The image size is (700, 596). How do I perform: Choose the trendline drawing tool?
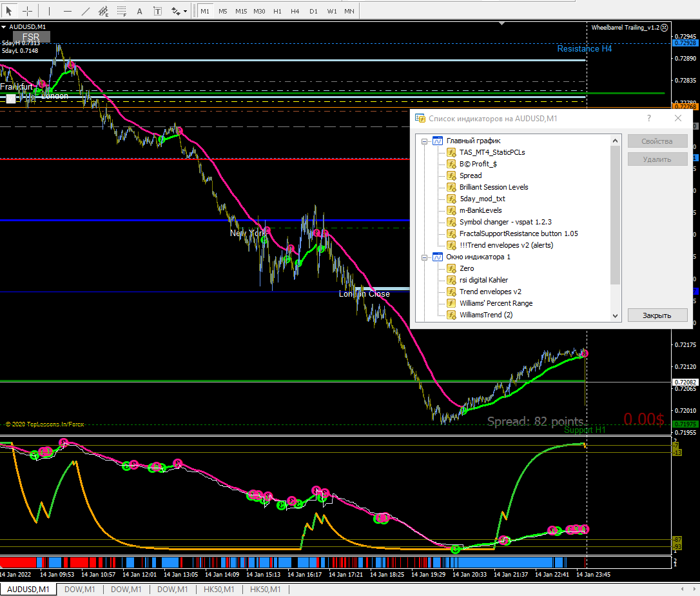[x=86, y=11]
